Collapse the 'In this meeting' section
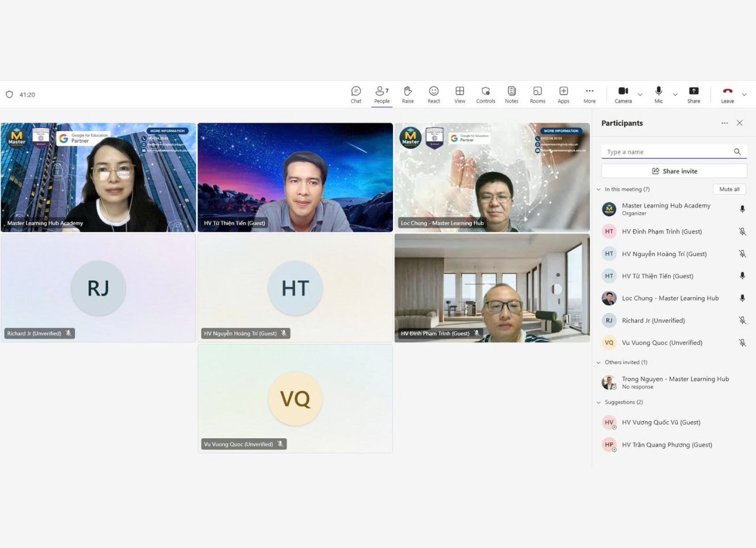Viewport: 756px width, 548px height. [598, 189]
